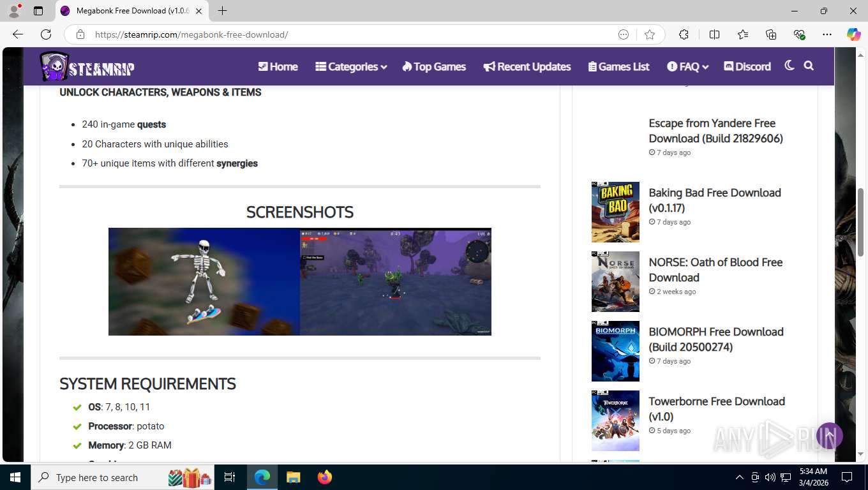Close the Megabonk Free Download tab
868x490 pixels.
click(x=198, y=11)
